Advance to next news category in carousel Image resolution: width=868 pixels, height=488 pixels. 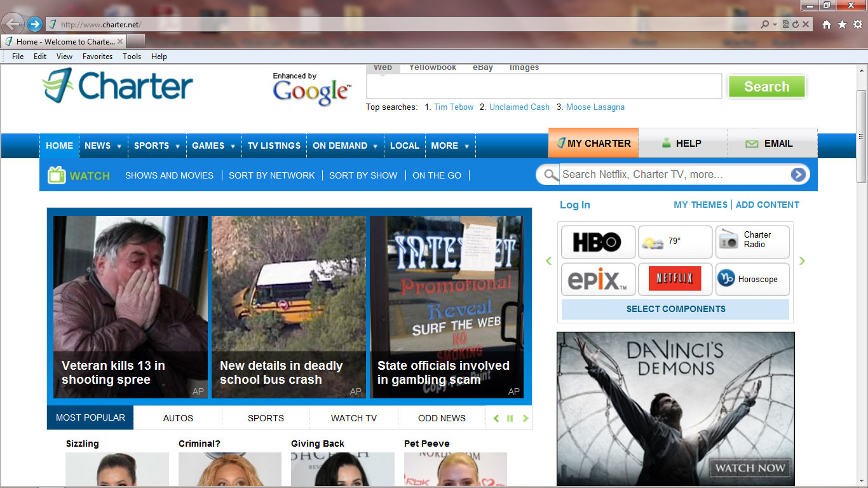tap(525, 418)
